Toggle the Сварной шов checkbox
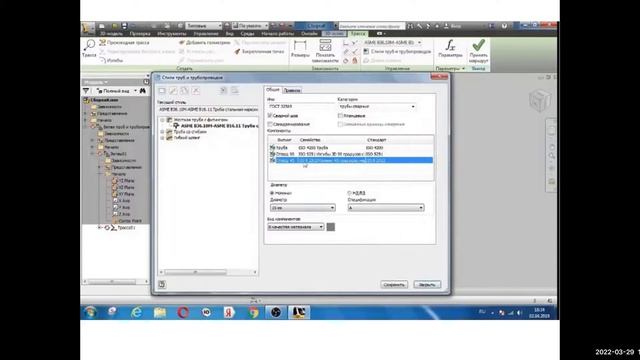 [270, 116]
